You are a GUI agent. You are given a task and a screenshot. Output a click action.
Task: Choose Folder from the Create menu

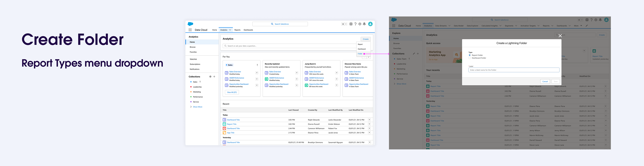click(x=363, y=54)
